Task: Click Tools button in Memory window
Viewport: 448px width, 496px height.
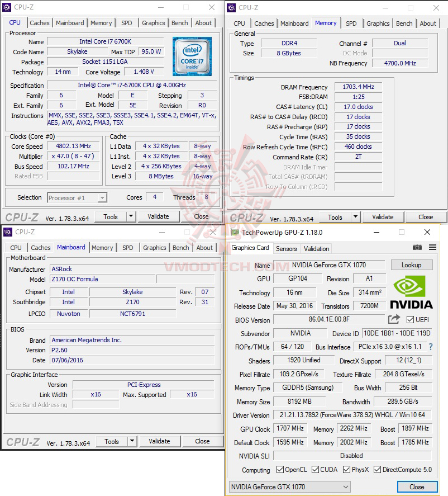Action: (x=335, y=217)
